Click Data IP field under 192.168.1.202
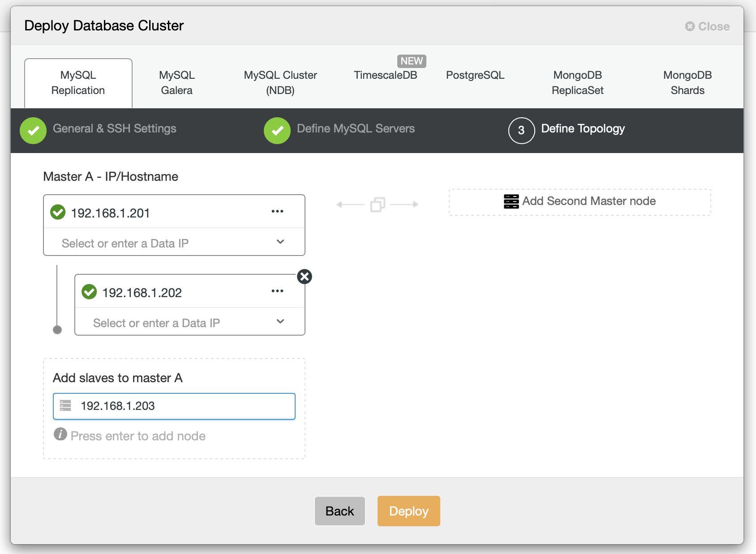The width and height of the screenshot is (756, 554). click(190, 322)
